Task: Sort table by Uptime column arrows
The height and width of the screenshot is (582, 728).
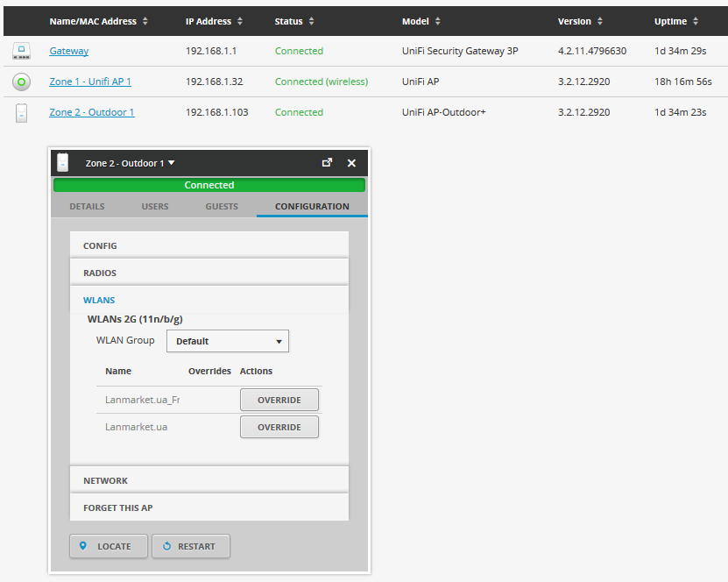Action: click(695, 21)
